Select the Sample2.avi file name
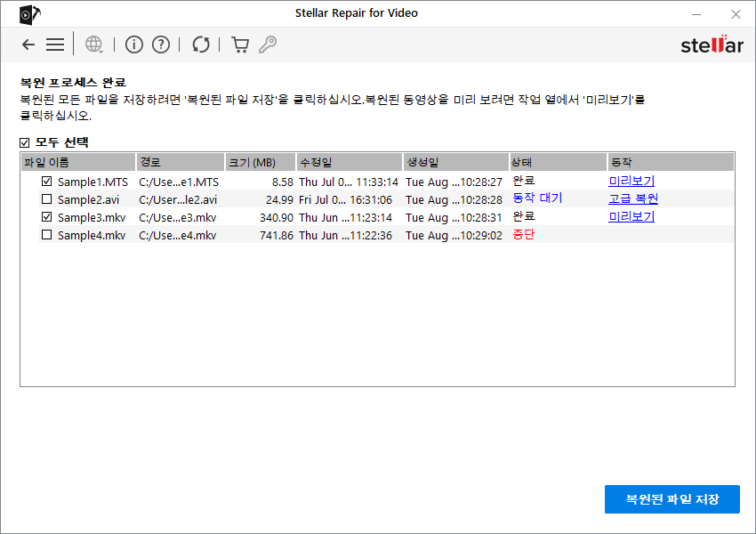Viewport: 756px width, 534px height. [88, 199]
